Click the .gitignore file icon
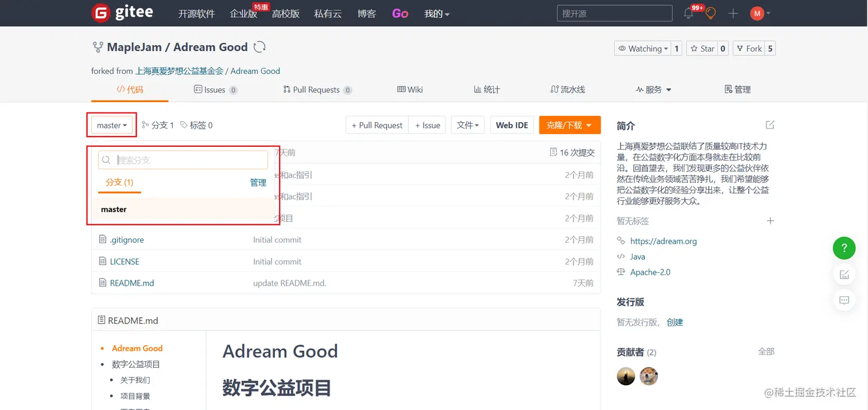 (x=103, y=240)
